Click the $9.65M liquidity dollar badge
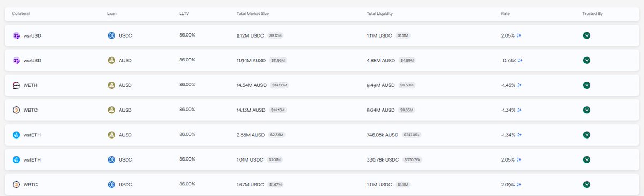644x196 pixels. pyautogui.click(x=407, y=110)
